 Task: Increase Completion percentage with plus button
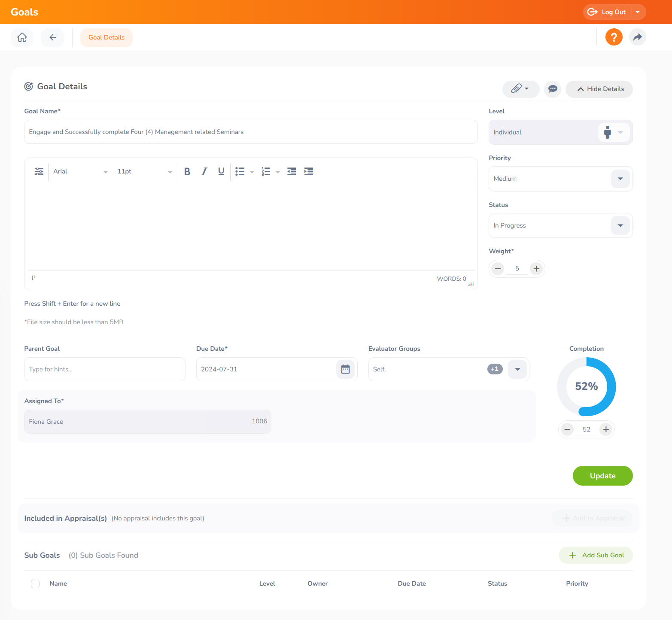[x=606, y=429]
